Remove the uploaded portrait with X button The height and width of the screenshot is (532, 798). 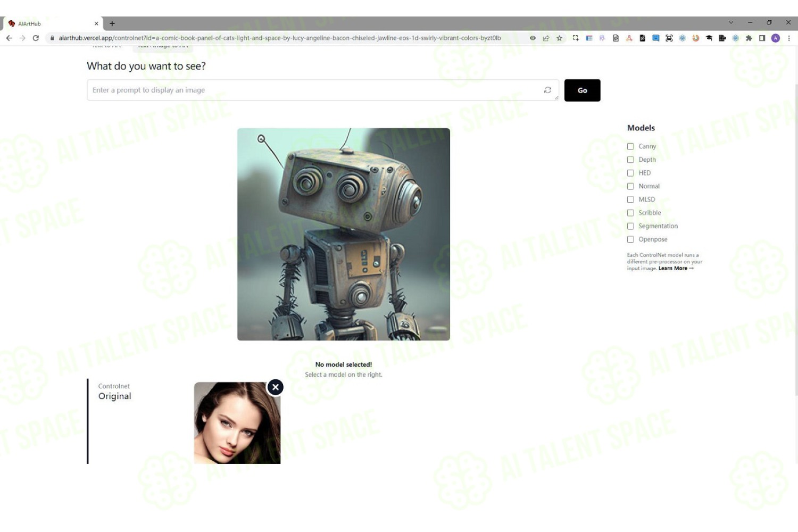pyautogui.click(x=275, y=387)
